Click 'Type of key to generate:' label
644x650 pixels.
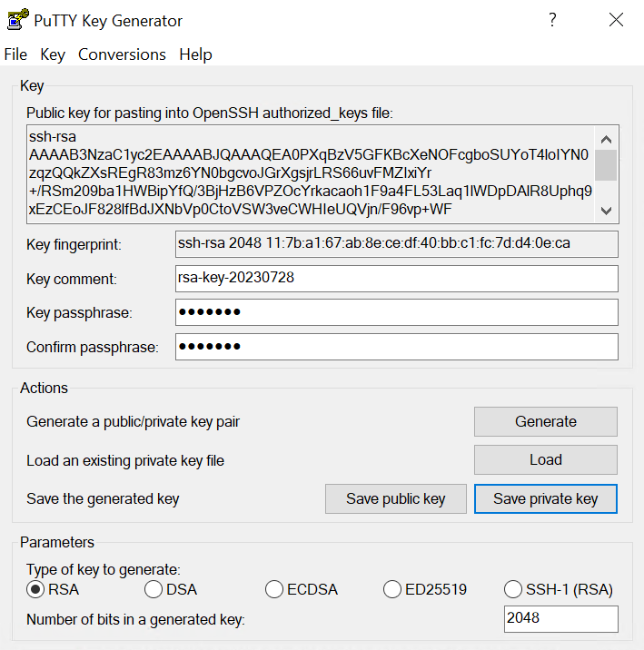tap(104, 569)
